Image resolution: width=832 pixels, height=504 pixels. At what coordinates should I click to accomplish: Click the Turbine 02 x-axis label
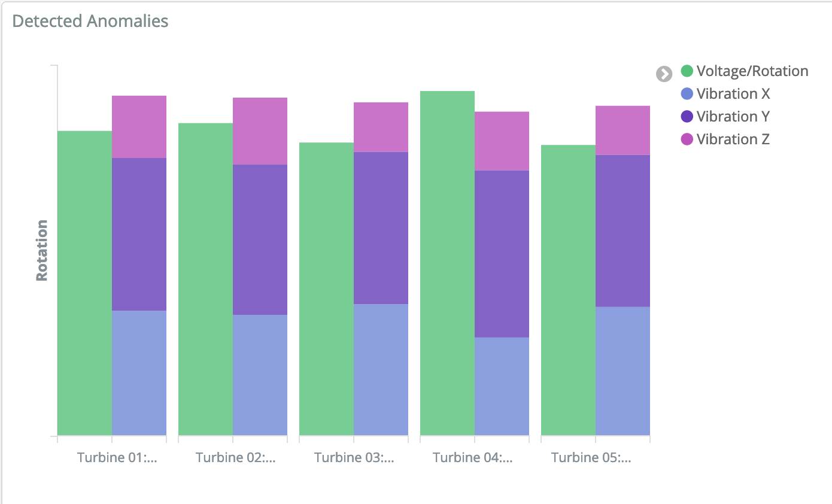[x=236, y=458]
